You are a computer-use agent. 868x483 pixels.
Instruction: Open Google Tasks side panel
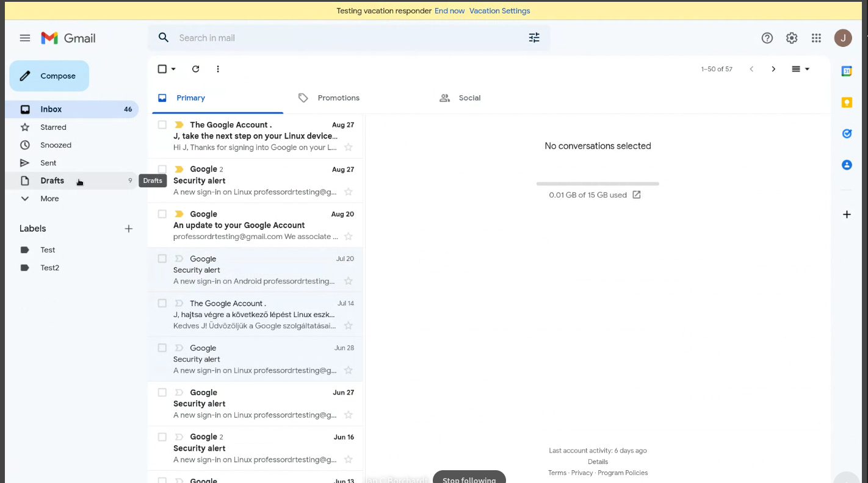[847, 134]
